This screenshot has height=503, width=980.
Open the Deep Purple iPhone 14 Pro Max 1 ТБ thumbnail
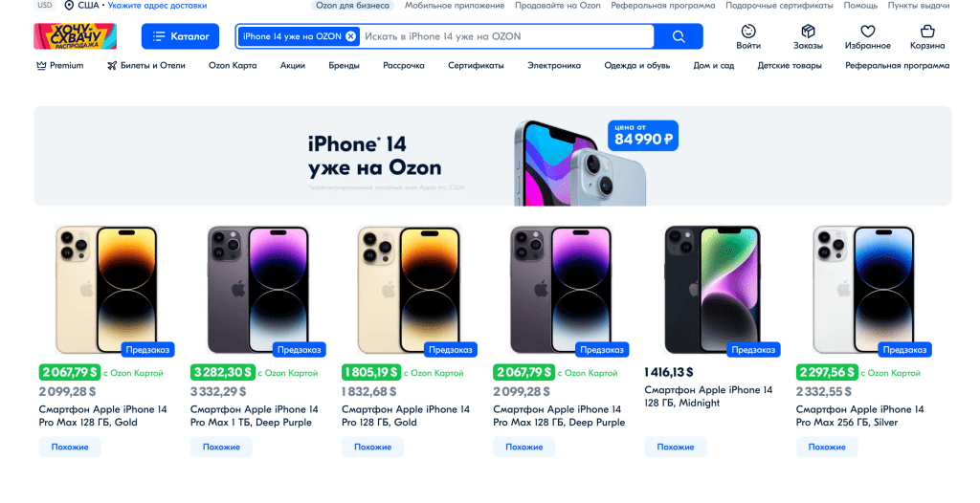coord(258,290)
